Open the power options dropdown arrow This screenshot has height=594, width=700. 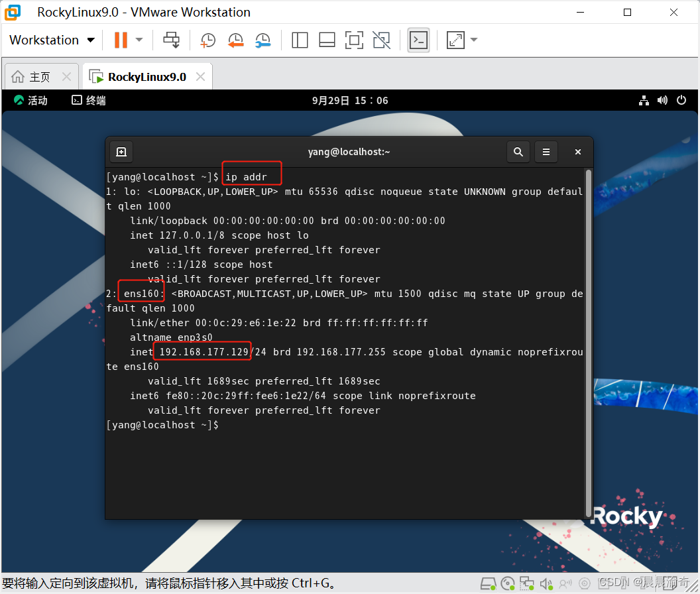(x=139, y=40)
